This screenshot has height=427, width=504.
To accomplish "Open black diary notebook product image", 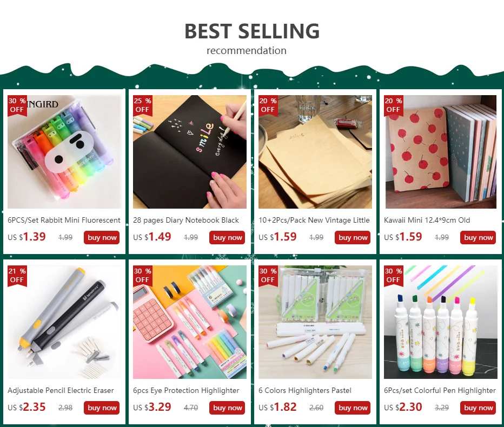I will (190, 152).
